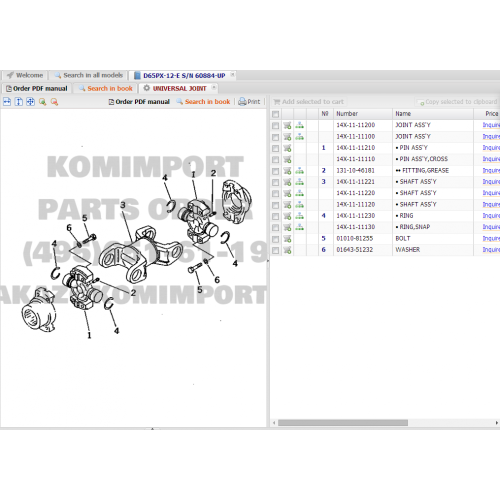Click Inquire link for 14X-11-11200

pos(491,125)
